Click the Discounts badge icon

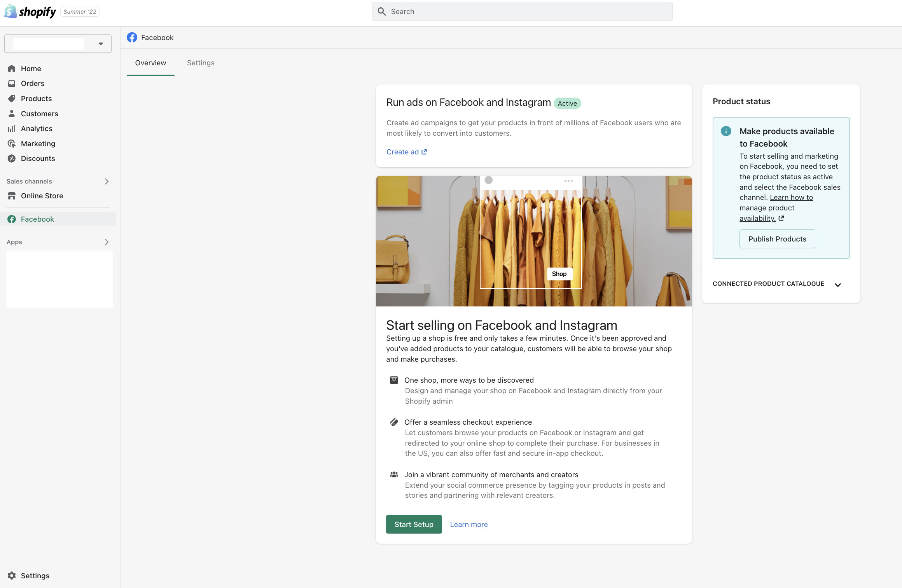12,158
